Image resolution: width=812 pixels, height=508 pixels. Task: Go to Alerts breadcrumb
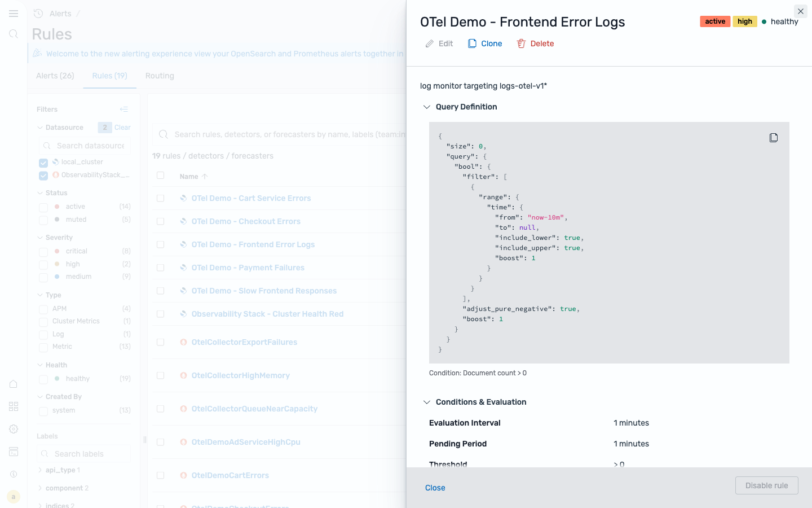click(x=60, y=14)
